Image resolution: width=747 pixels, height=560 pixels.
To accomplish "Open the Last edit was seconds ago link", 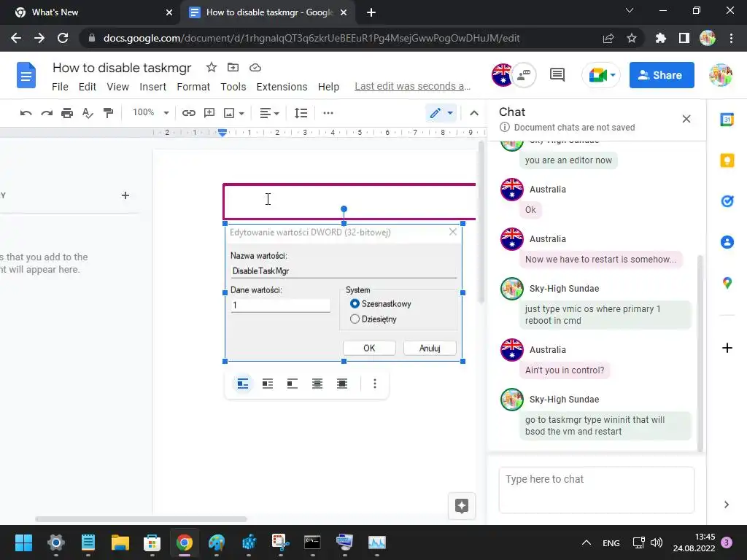I will point(413,86).
